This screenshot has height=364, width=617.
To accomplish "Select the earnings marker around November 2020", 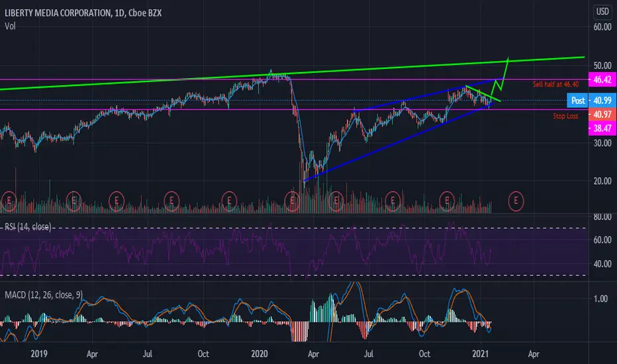I will click(x=447, y=201).
